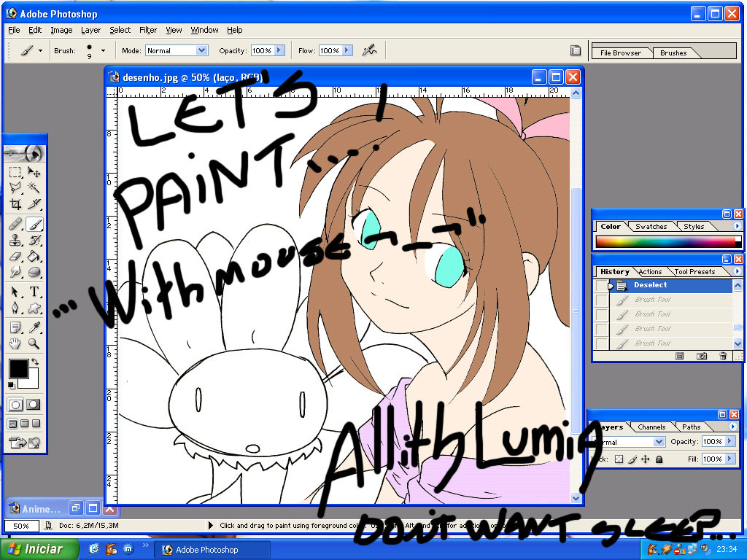Pick the Notes tool
The height and width of the screenshot is (560, 747).
coord(15,327)
